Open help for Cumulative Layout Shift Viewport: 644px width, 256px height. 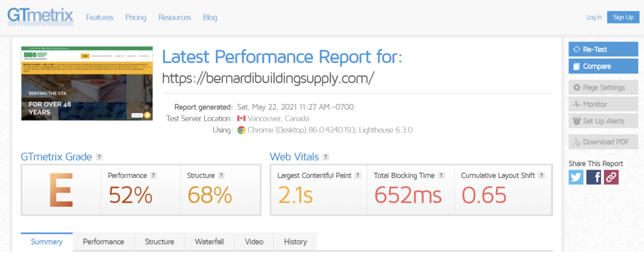pos(541,176)
